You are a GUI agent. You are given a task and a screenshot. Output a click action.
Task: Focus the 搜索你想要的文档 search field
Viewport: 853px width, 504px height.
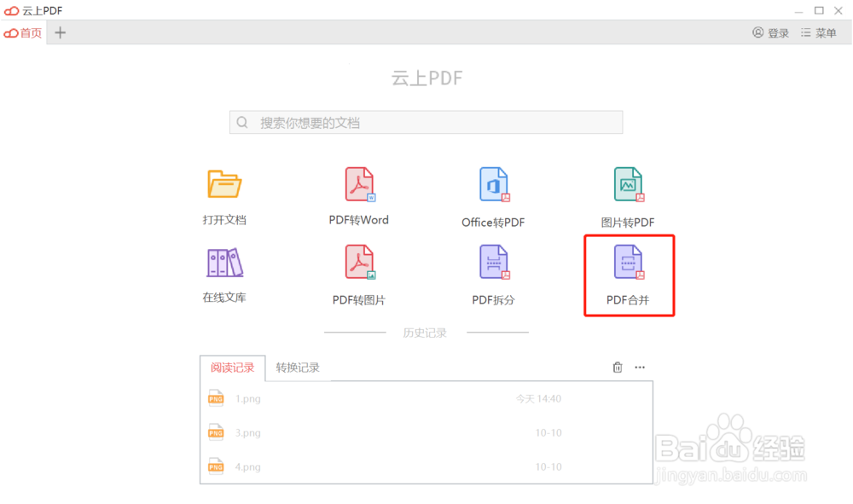(426, 122)
